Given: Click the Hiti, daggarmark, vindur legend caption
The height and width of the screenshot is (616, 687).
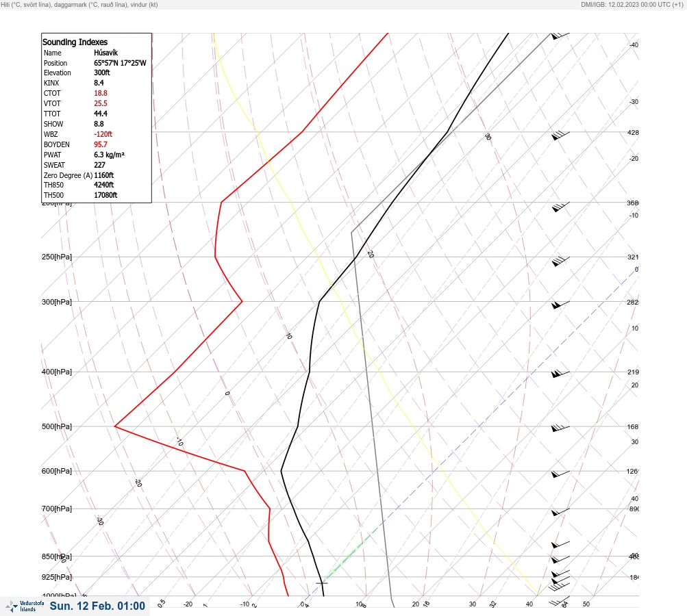Looking at the screenshot, I should [79, 4].
